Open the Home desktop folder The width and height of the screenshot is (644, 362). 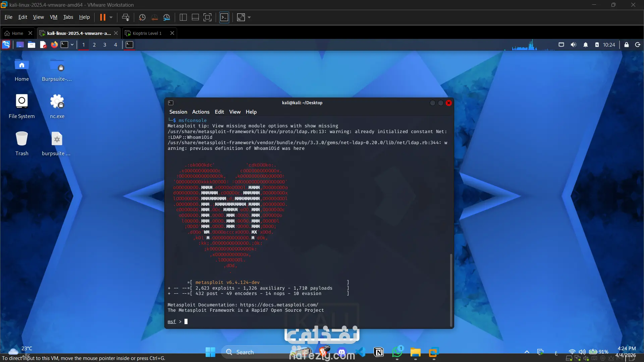pos(22,69)
